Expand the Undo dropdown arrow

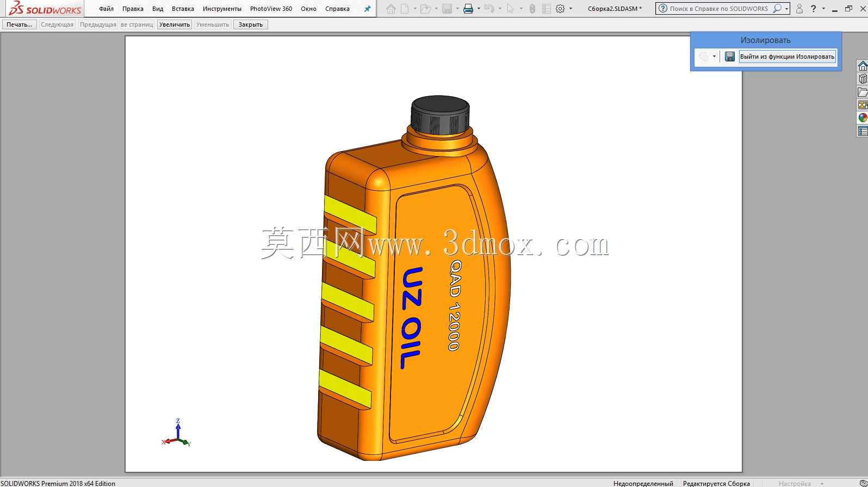coord(500,9)
